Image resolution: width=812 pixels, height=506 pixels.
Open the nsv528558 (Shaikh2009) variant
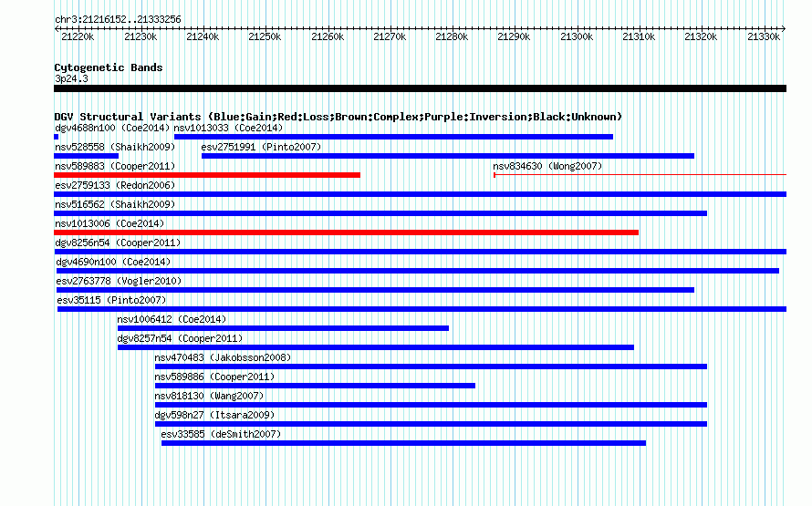point(115,147)
